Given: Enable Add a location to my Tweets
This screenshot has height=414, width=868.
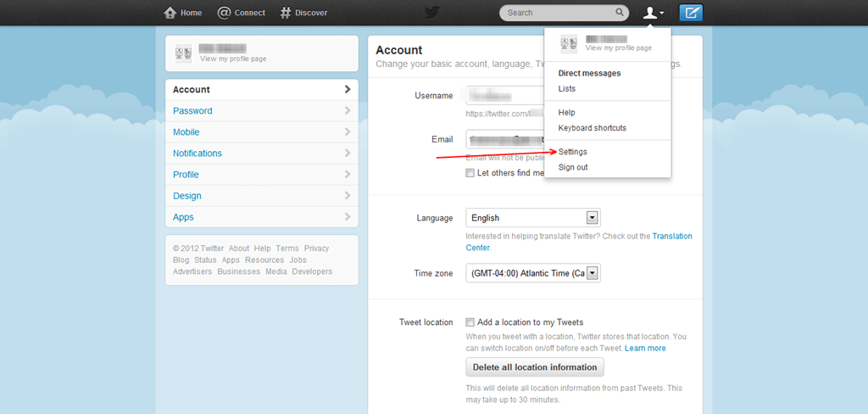Looking at the screenshot, I should [x=470, y=322].
